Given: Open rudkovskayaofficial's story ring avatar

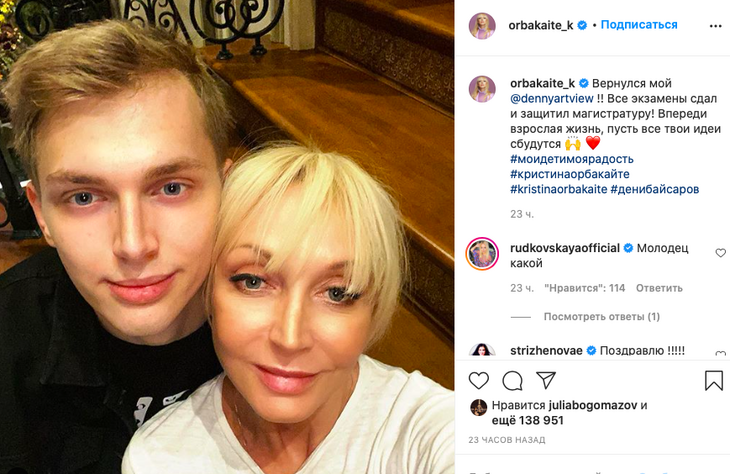Looking at the screenshot, I should point(482,254).
